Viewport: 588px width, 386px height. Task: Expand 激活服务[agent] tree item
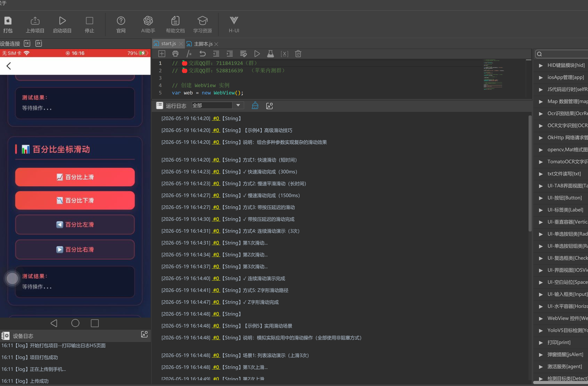coord(541,367)
